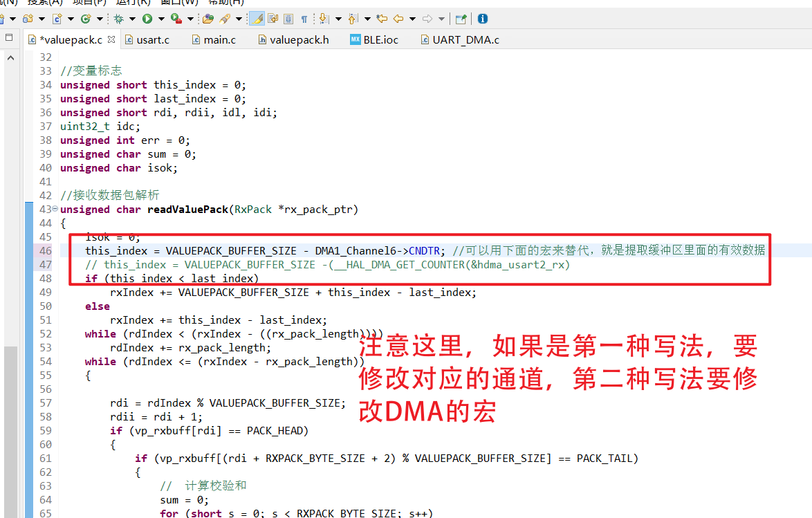Click readValuePack function name

point(187,210)
